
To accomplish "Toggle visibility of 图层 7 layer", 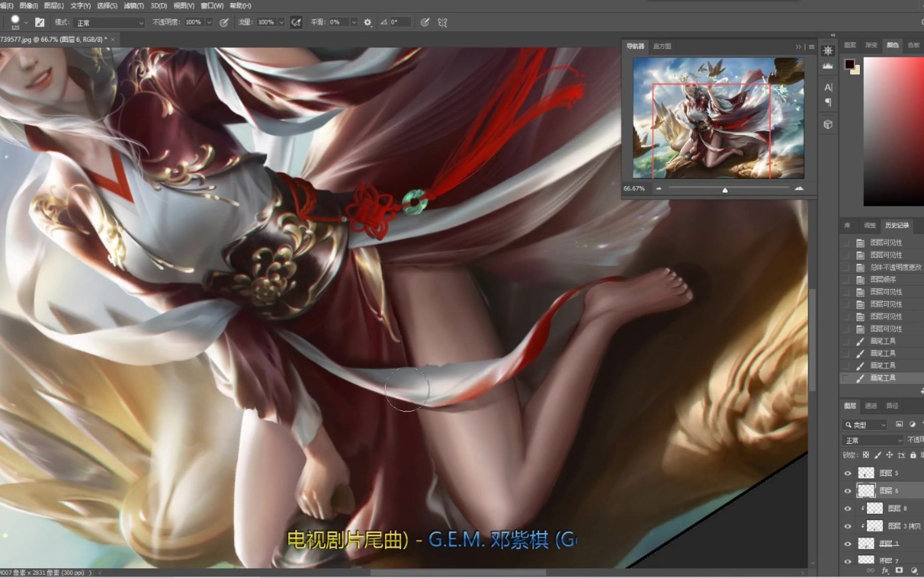I will [x=848, y=561].
